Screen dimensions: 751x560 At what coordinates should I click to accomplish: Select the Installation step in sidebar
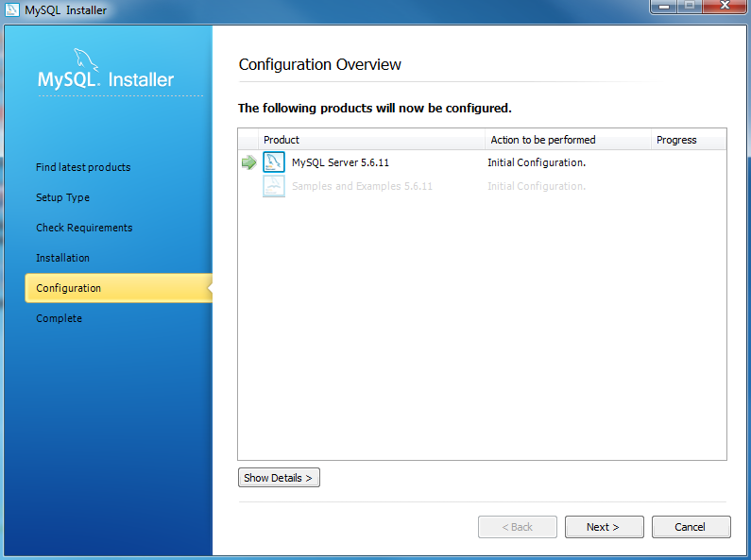62,258
